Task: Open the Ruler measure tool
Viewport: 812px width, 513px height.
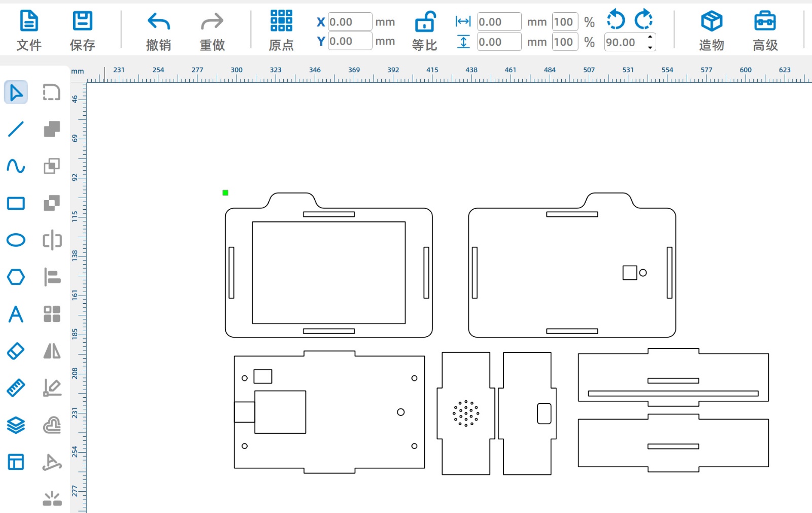Action: [x=16, y=388]
